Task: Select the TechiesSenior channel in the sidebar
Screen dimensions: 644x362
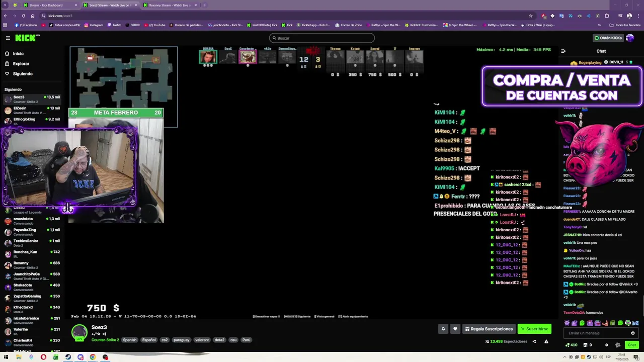Action: (x=32, y=243)
